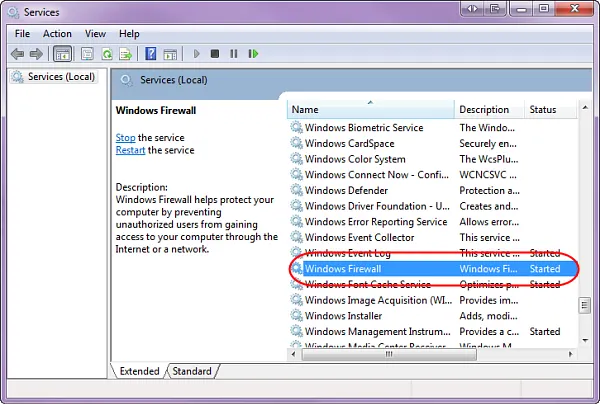
Task: Refresh the services list from the toolbar
Action: tap(107, 54)
